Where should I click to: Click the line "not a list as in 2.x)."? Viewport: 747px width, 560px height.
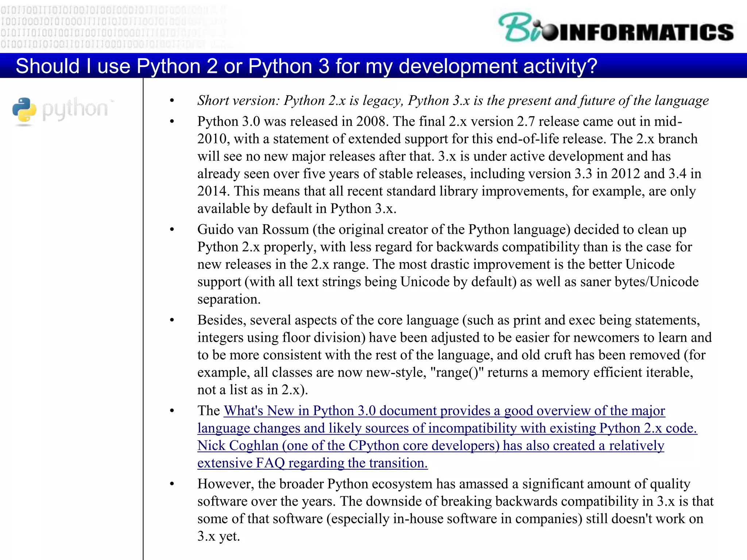[x=253, y=390]
